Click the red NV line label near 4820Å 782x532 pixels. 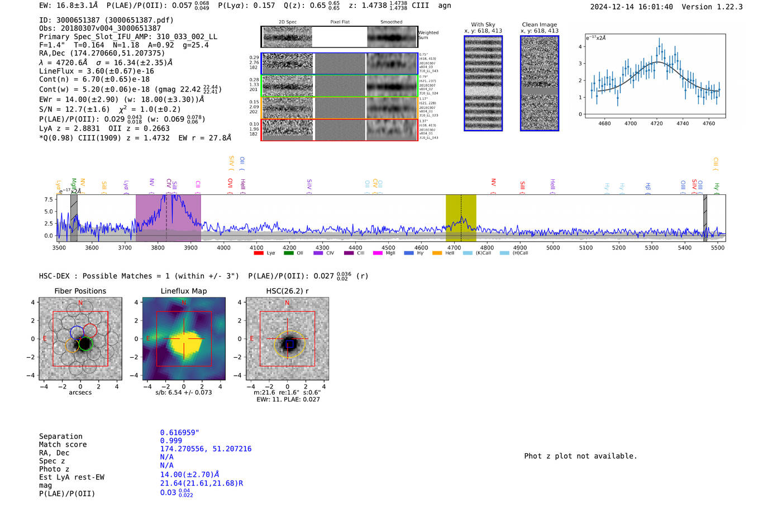493,185
